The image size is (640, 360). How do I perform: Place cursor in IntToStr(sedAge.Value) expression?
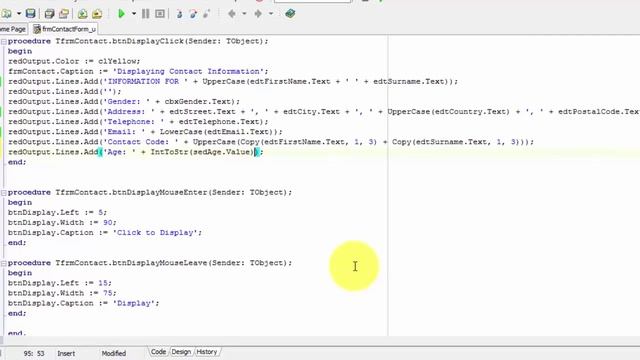pos(202,152)
